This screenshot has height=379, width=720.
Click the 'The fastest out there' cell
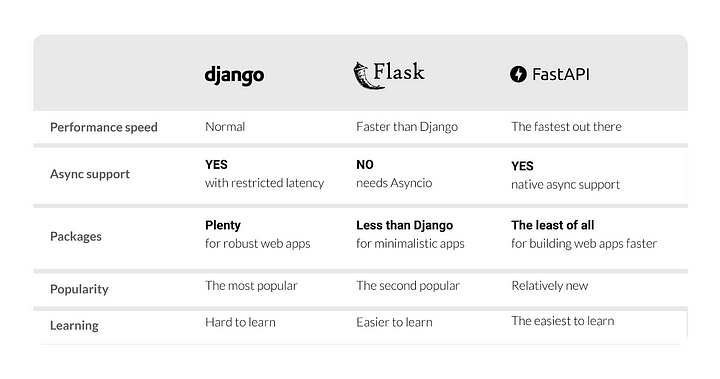point(567,126)
